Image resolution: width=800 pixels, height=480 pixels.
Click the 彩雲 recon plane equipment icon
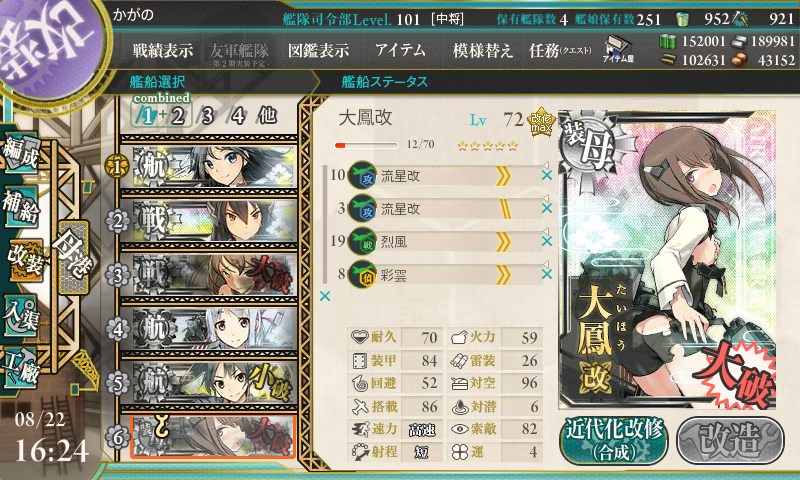coord(362,275)
